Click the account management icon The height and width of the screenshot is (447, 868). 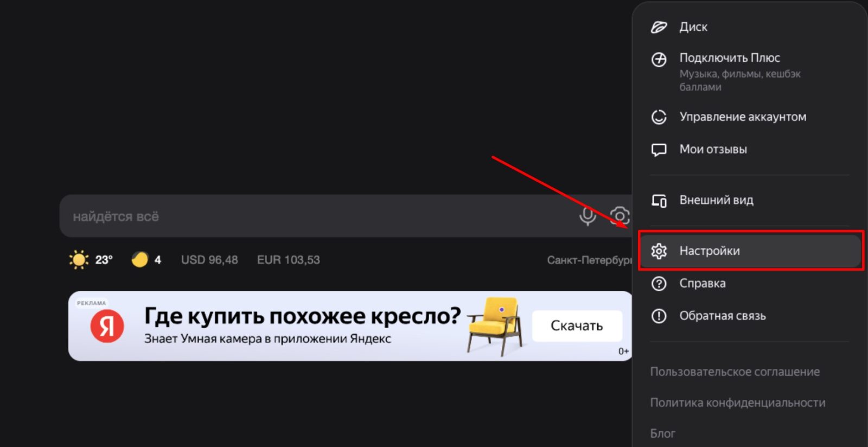659,117
